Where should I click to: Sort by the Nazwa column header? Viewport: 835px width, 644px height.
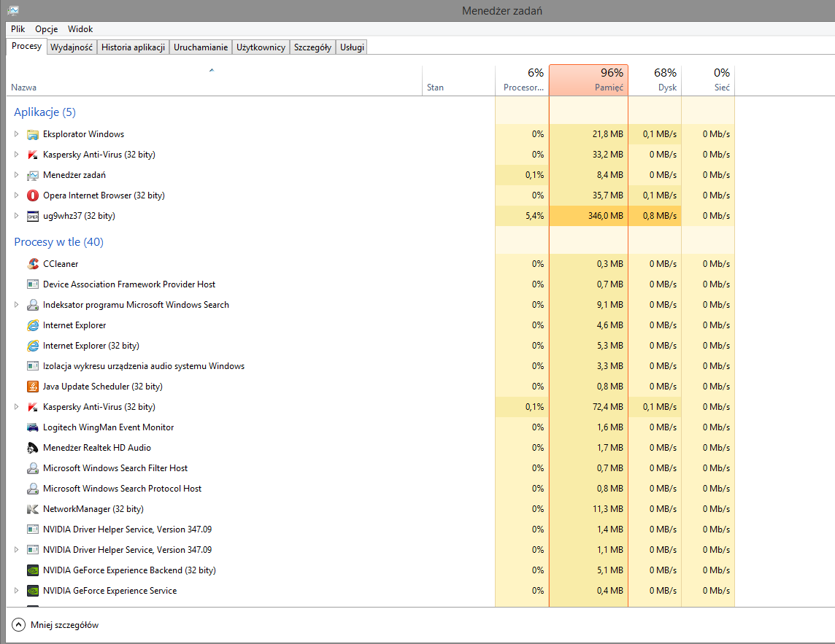pos(214,80)
